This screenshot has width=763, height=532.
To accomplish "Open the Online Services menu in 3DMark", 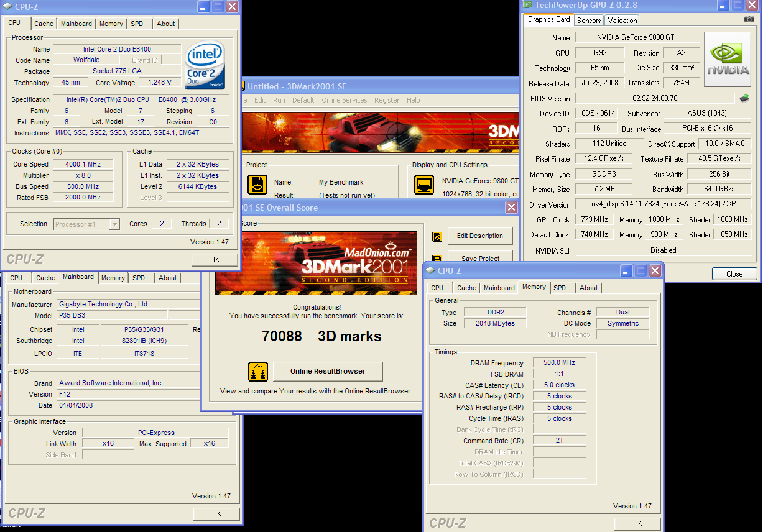I will [x=345, y=100].
